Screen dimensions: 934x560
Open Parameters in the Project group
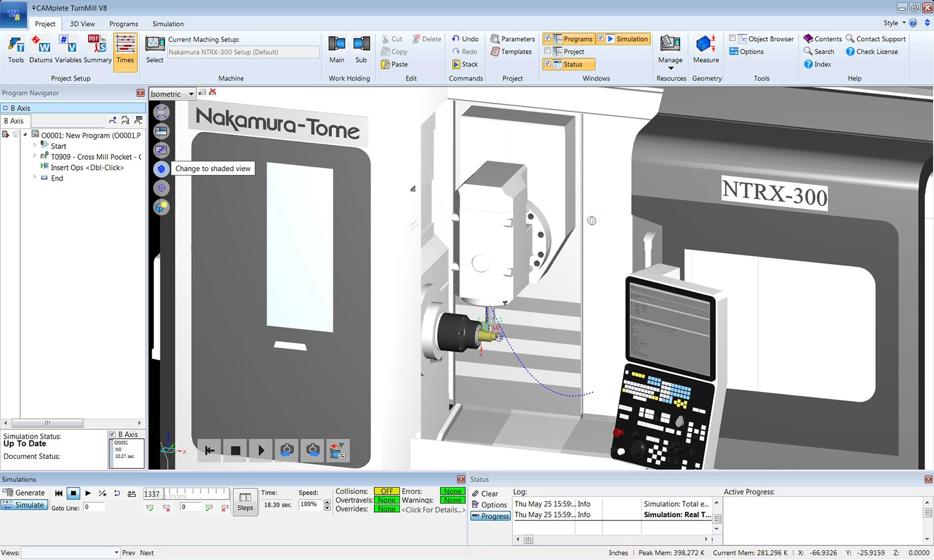(x=513, y=39)
